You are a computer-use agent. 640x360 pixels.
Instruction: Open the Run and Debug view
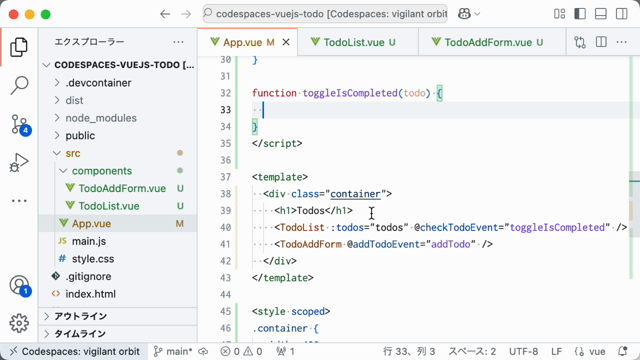tap(19, 162)
